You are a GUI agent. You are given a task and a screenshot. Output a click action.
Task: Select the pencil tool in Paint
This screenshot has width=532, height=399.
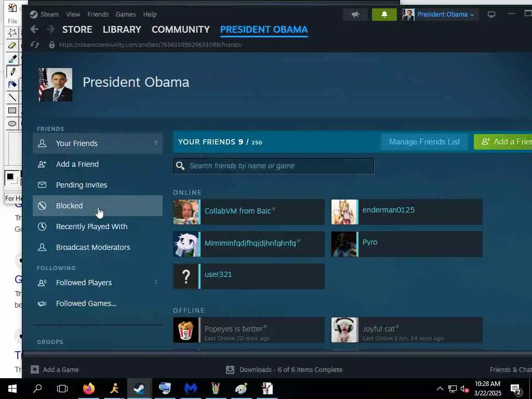click(12, 72)
